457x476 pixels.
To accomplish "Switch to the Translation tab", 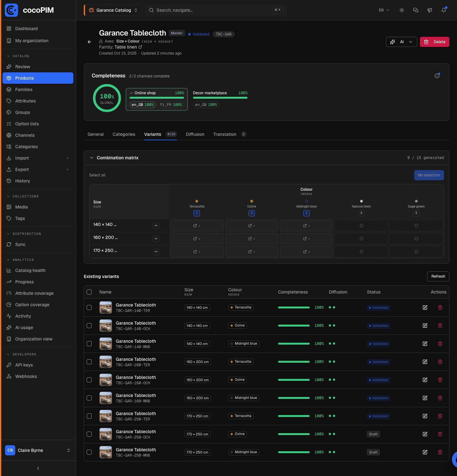I will point(229,134).
